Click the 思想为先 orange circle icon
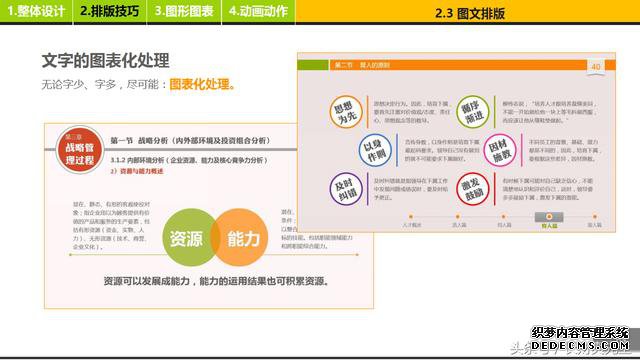Screen dimensions: 640x360 tap(346, 112)
